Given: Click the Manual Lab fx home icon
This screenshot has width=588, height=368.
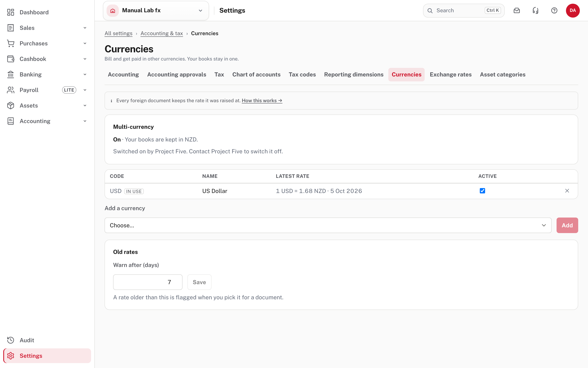Looking at the screenshot, I should tap(113, 10).
